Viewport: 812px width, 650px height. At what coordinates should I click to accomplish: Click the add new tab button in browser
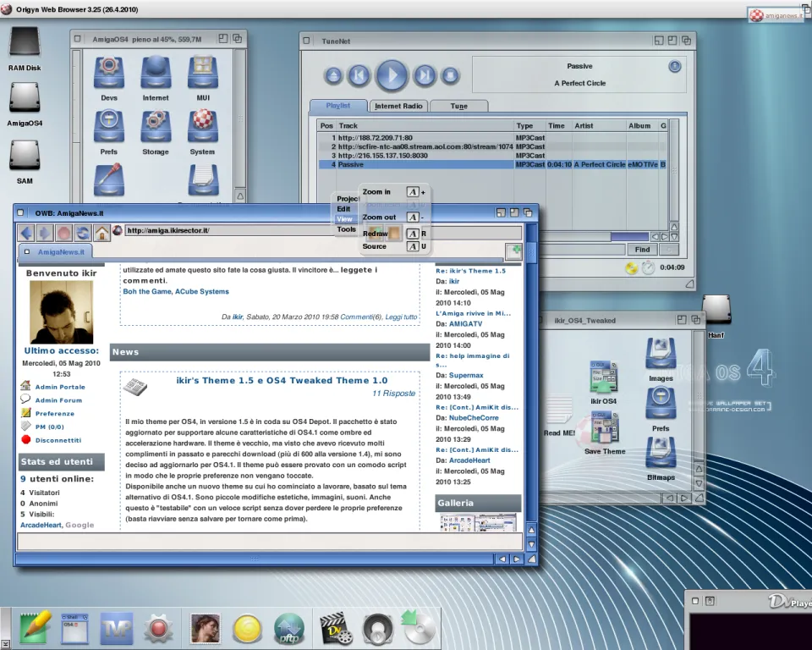(513, 251)
